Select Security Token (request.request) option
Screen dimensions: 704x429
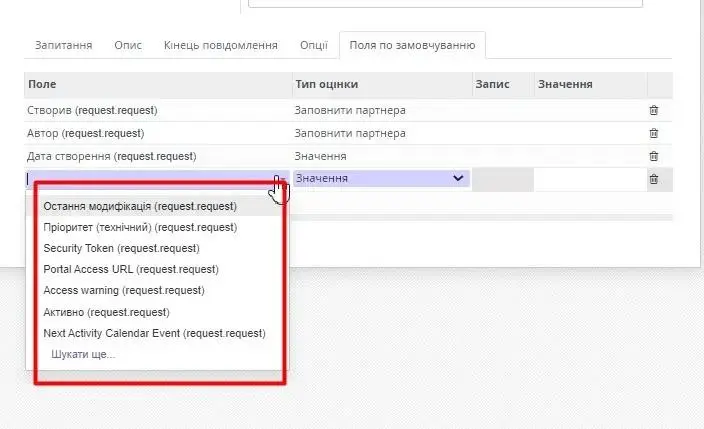point(121,248)
